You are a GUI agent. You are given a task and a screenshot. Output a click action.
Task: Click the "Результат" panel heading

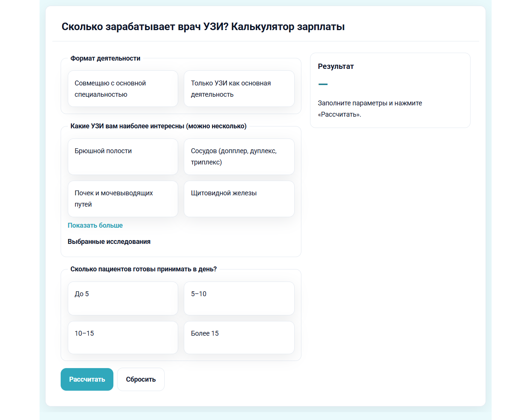tap(336, 67)
